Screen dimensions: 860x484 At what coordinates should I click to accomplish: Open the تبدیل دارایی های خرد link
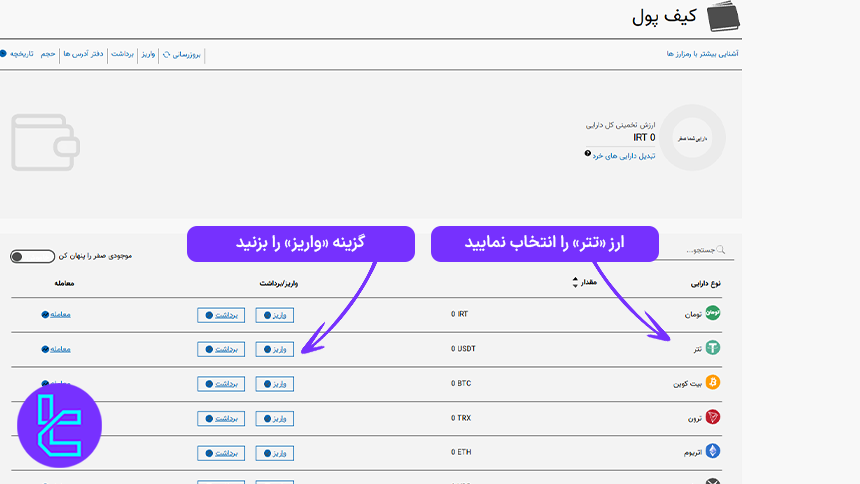(624, 156)
